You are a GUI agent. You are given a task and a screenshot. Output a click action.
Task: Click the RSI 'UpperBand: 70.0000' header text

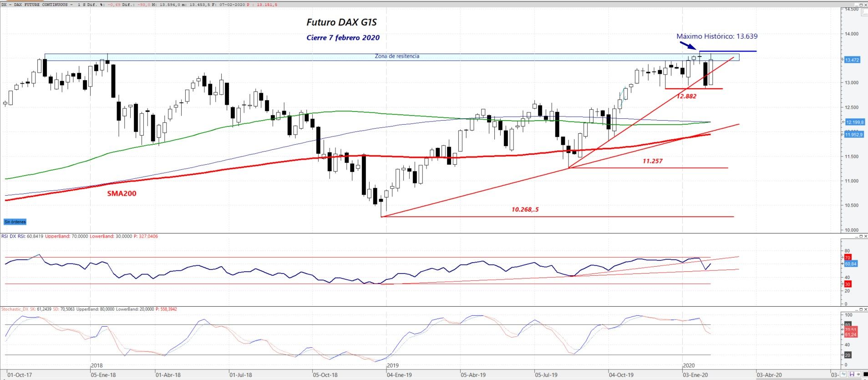click(66, 236)
